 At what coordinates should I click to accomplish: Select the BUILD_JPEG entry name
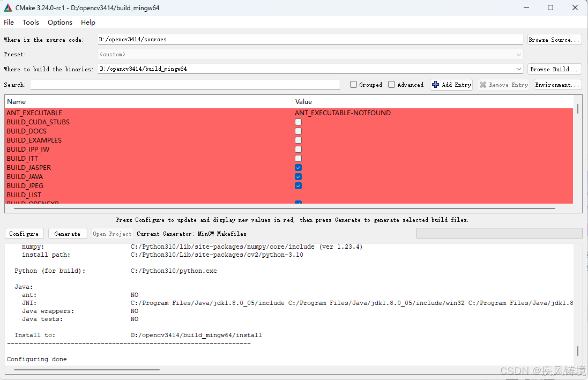[x=25, y=186]
